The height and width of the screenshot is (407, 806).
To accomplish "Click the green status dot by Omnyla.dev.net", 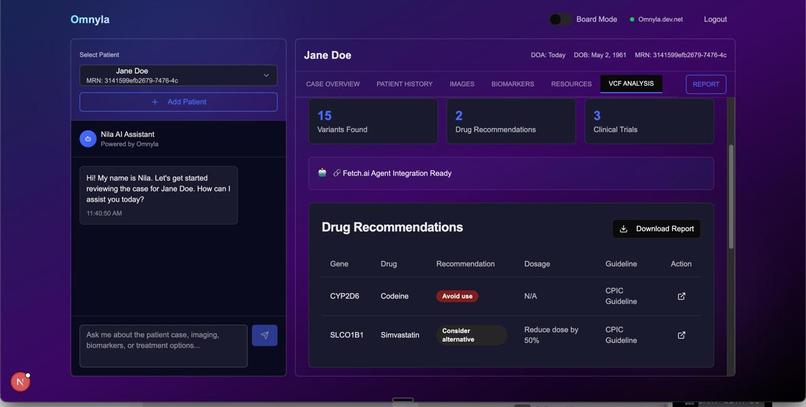I will pyautogui.click(x=632, y=20).
